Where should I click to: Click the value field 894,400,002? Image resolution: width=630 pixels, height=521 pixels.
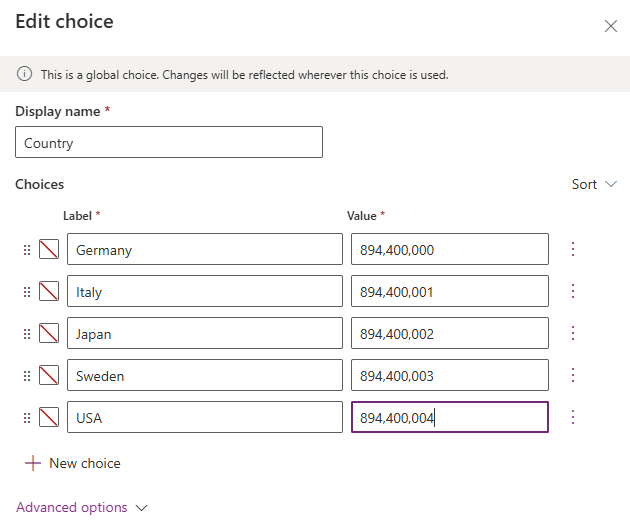click(449, 334)
